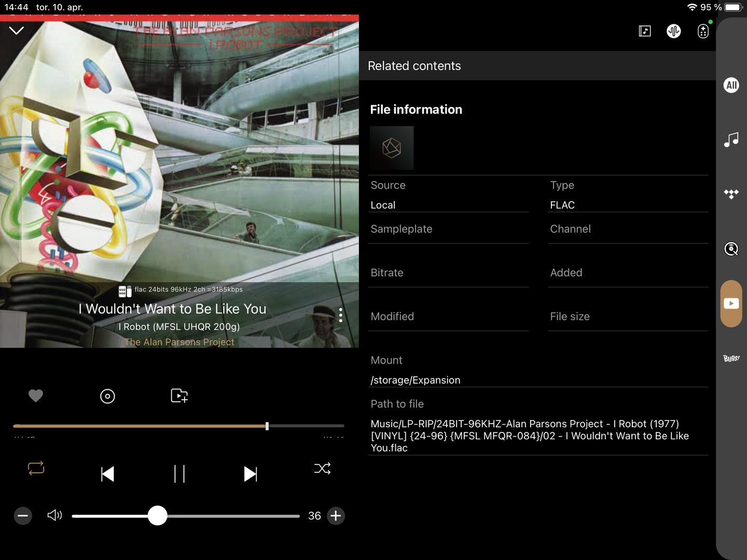Open the Bugs! music service
The height and width of the screenshot is (560, 747).
coord(731,358)
